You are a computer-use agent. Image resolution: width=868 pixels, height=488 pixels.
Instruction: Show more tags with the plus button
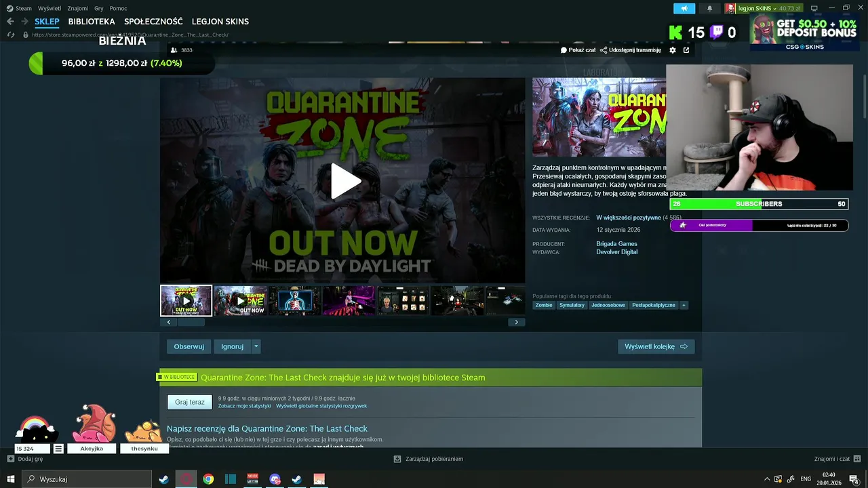click(x=684, y=305)
